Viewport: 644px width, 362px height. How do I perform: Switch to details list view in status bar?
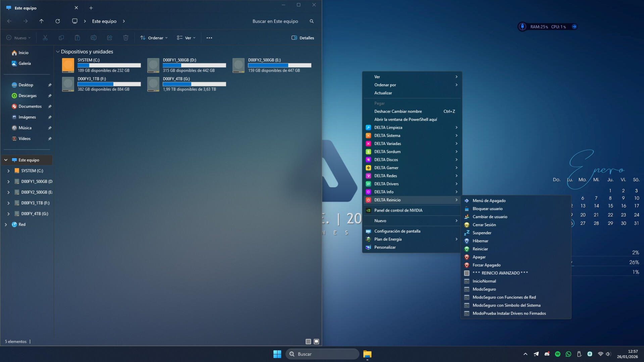click(308, 342)
